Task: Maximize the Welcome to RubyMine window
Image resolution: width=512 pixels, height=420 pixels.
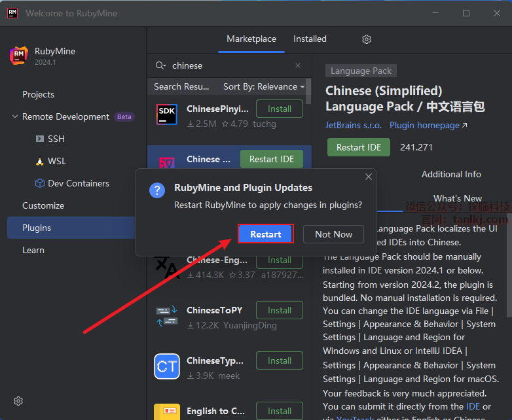Action: (x=466, y=13)
